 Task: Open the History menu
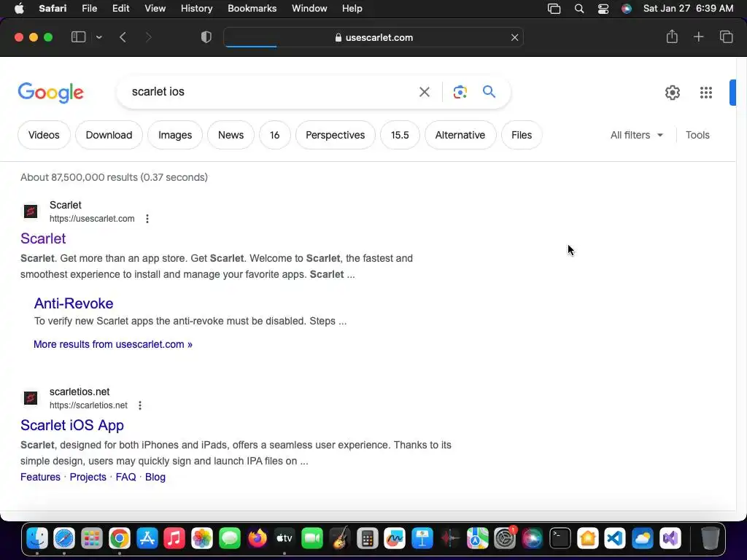pos(196,9)
